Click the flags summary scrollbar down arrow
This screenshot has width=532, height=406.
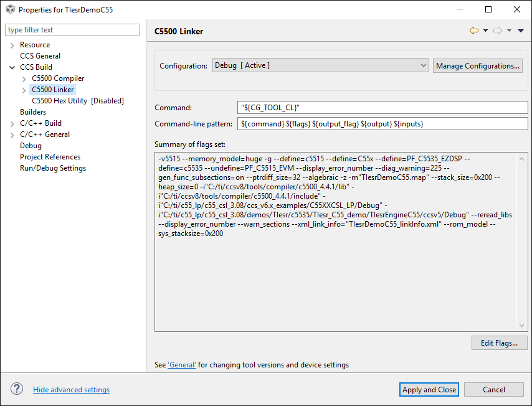click(x=522, y=325)
